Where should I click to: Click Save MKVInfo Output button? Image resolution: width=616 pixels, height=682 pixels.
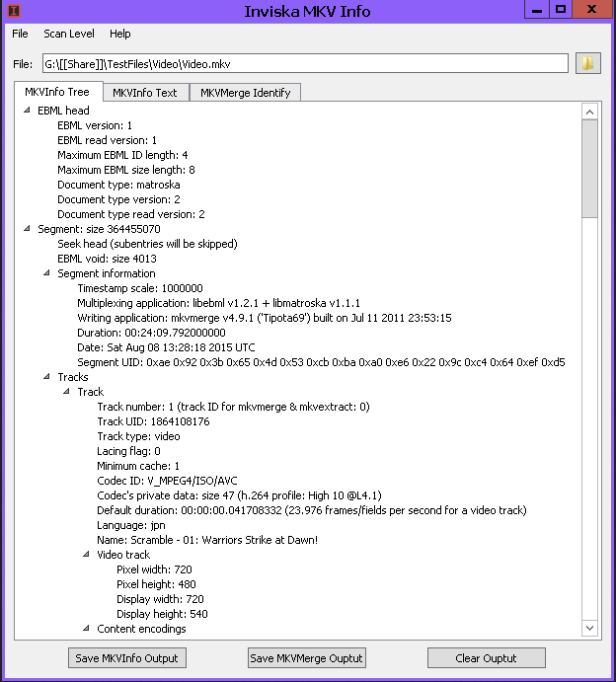(127, 657)
